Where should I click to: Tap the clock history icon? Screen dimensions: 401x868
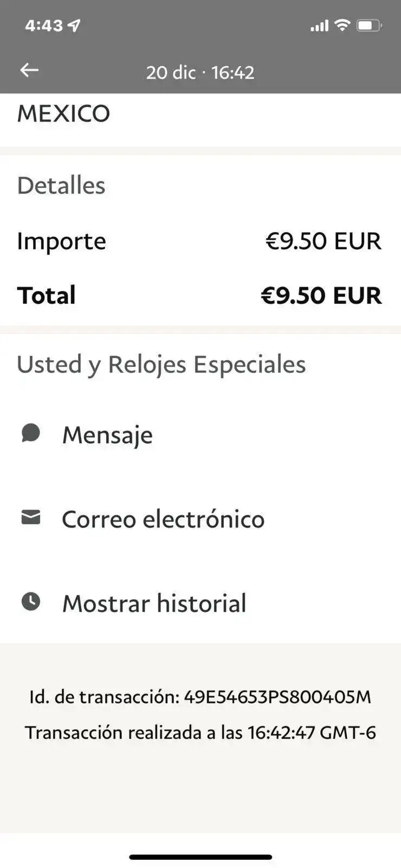click(31, 602)
